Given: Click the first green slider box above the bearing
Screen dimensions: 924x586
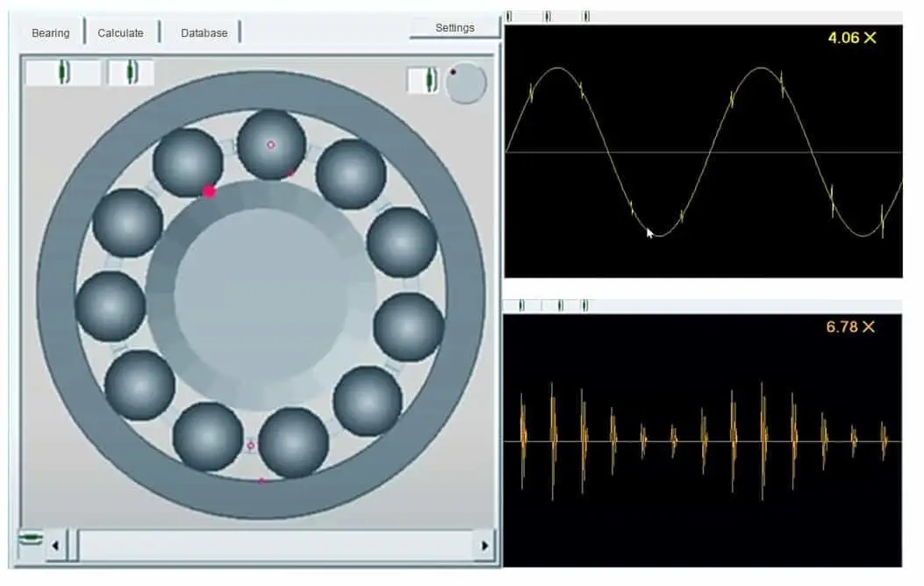Looking at the screenshot, I should pos(62,73).
